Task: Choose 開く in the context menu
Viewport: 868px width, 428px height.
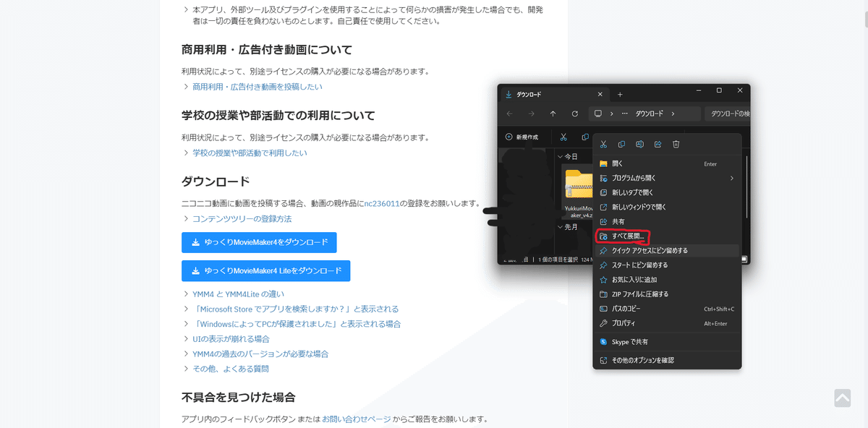Action: 667,163
